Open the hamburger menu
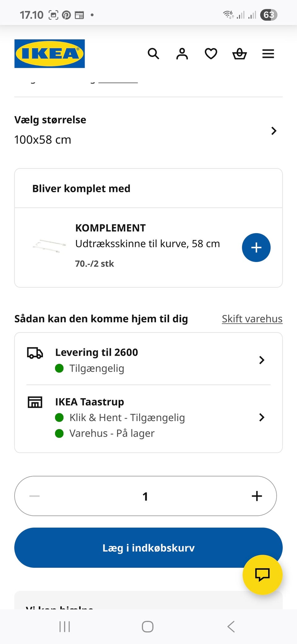 point(268,54)
